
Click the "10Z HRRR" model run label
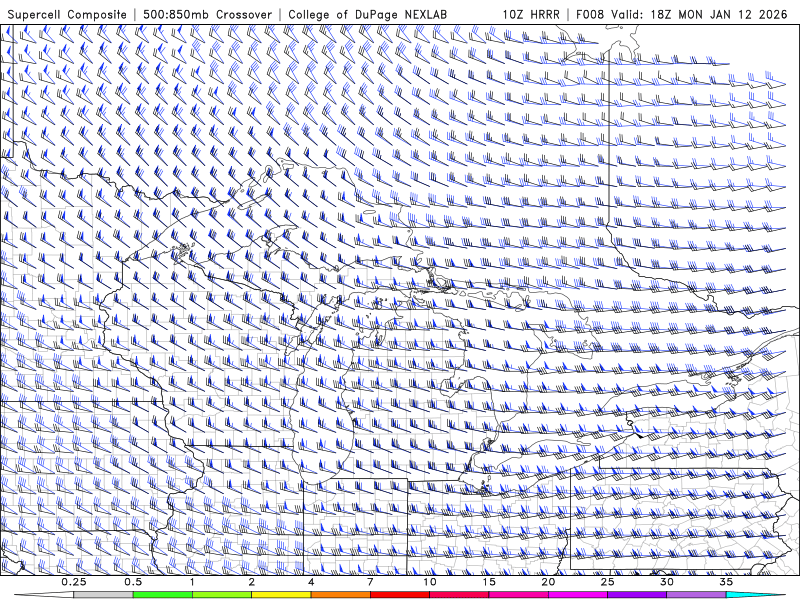coord(531,14)
